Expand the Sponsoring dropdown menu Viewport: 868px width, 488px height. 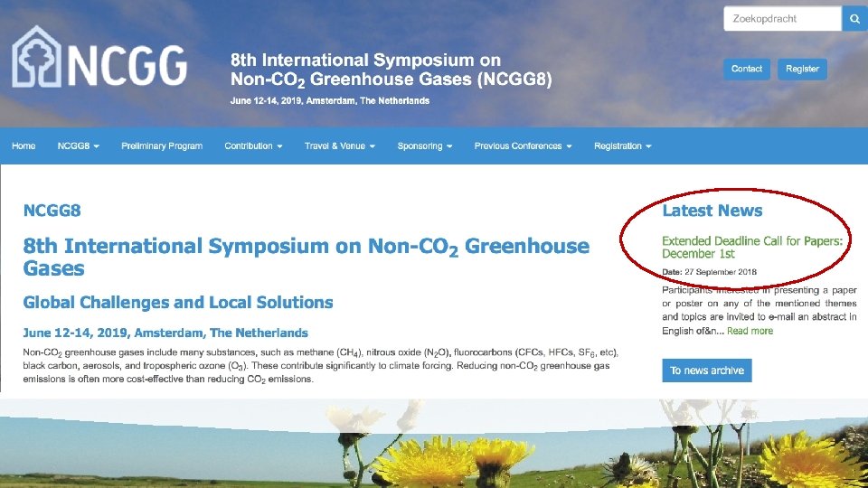[425, 146]
